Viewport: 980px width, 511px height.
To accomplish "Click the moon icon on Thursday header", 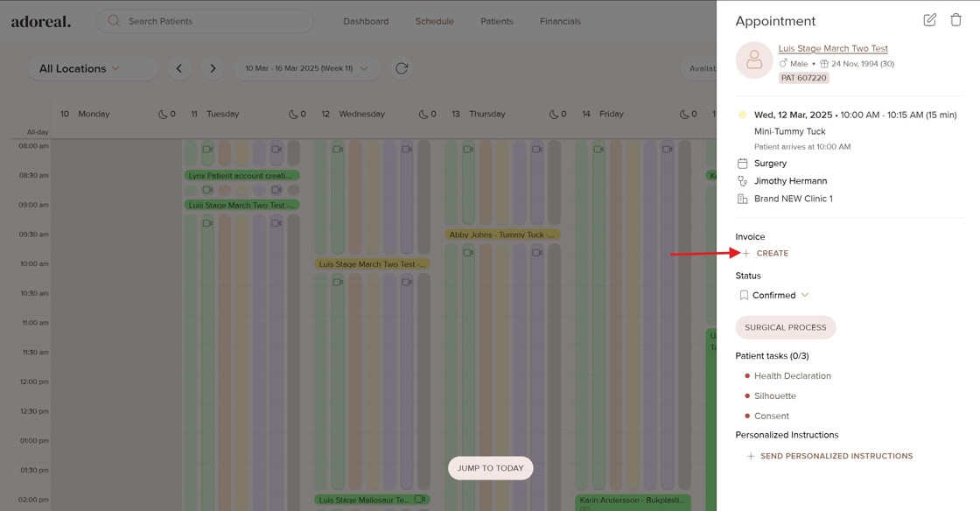I will (x=554, y=114).
